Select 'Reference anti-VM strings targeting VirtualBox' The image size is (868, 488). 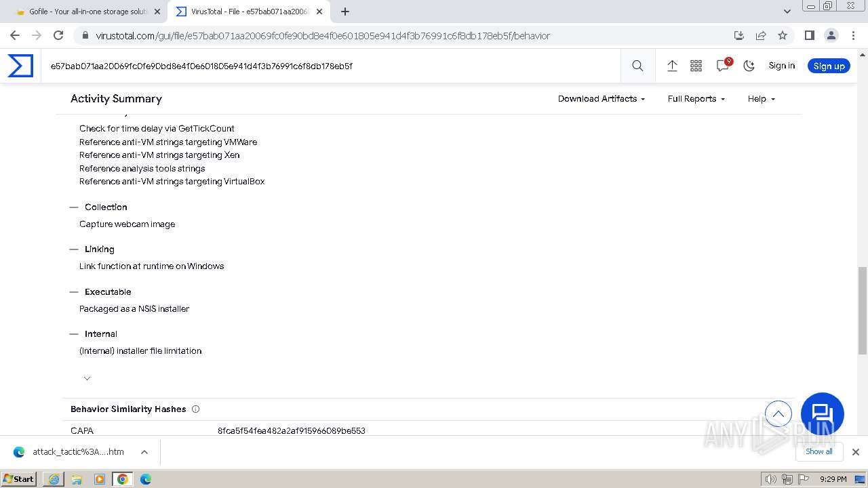click(172, 182)
